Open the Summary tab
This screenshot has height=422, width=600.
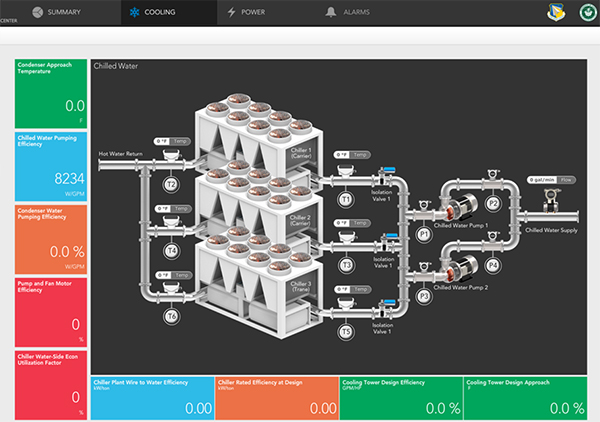[58, 12]
